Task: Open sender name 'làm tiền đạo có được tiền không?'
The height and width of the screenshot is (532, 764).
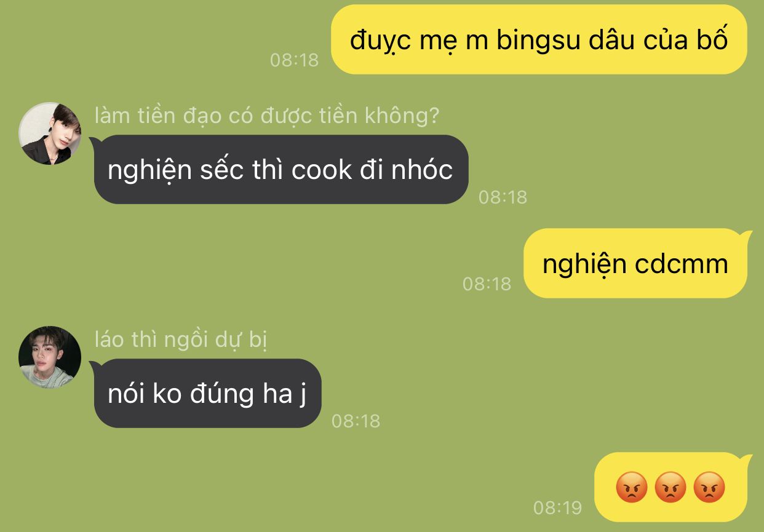Action: point(267,116)
